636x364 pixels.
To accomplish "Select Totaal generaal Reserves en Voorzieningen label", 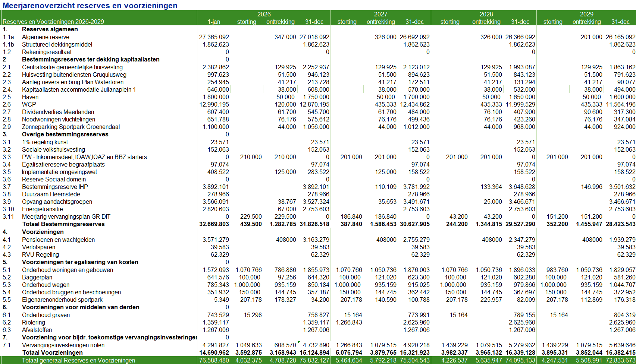I will [x=78, y=360].
